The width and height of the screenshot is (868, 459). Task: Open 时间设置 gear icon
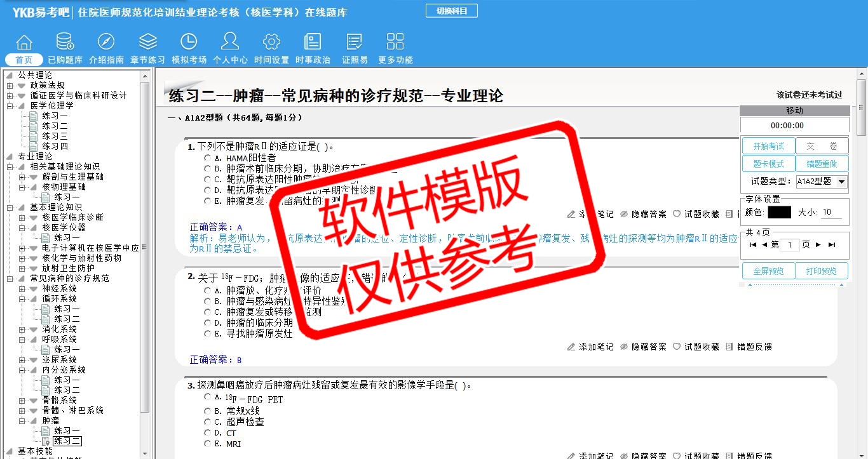271,43
